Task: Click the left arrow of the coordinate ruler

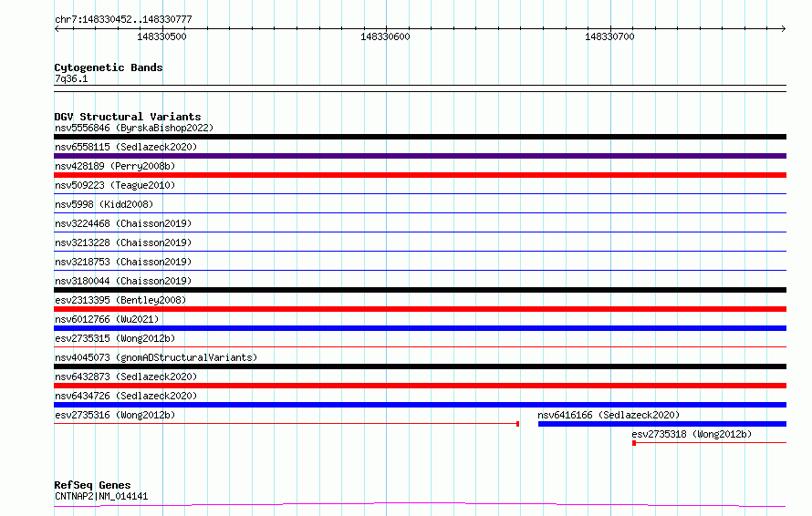Action: (57, 29)
